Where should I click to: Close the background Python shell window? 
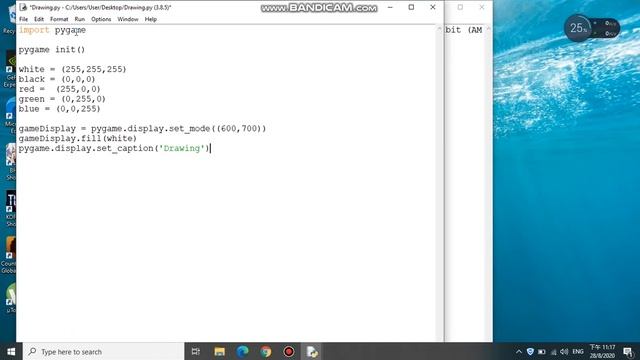pos(482,7)
